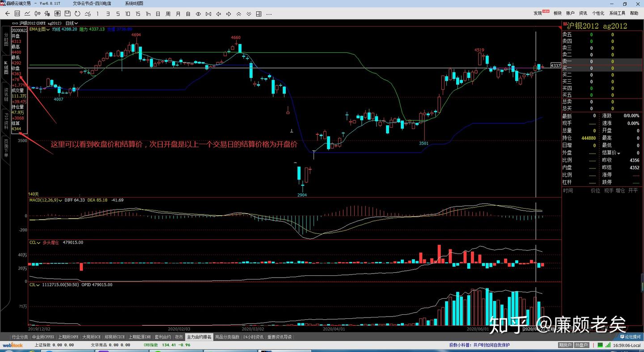Click the save disk icon in toolbar

(x=68, y=14)
